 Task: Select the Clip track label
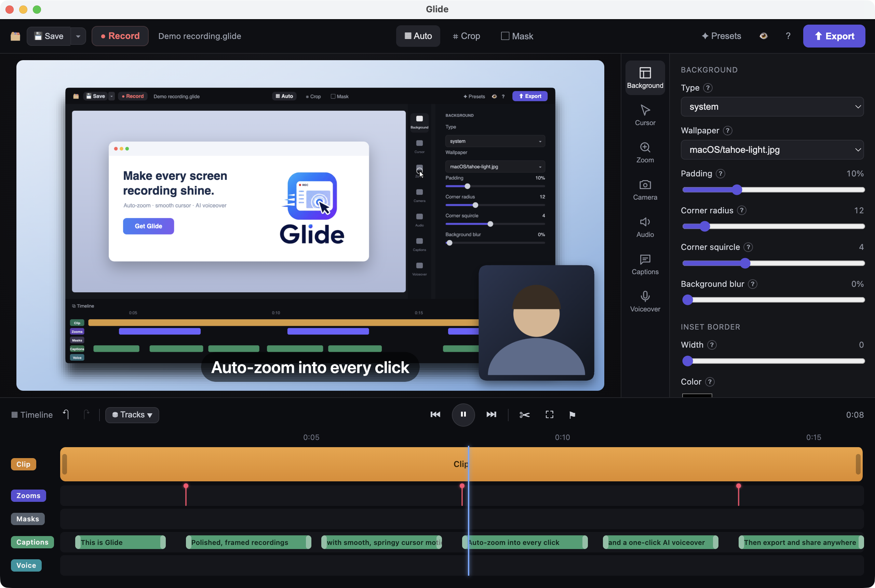23,464
